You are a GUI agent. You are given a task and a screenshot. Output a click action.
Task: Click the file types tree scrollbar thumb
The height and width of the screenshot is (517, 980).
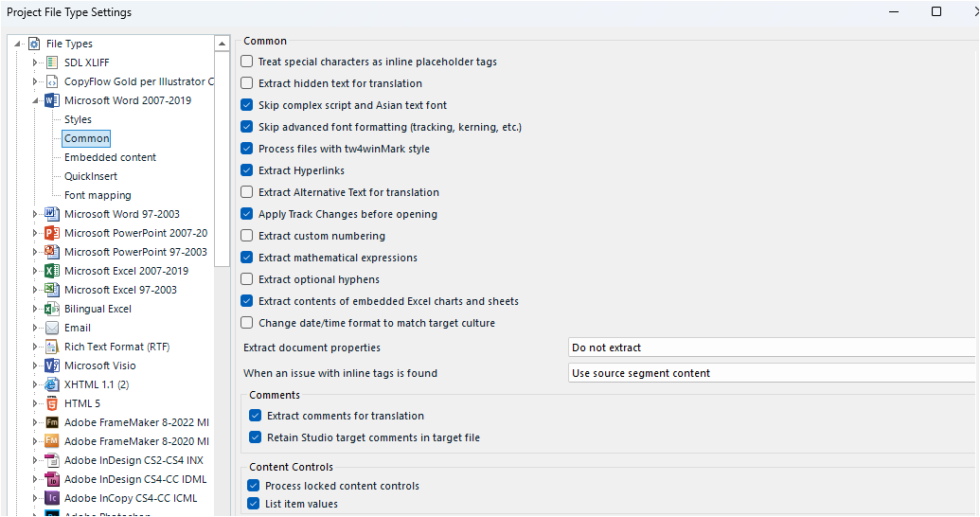222,159
